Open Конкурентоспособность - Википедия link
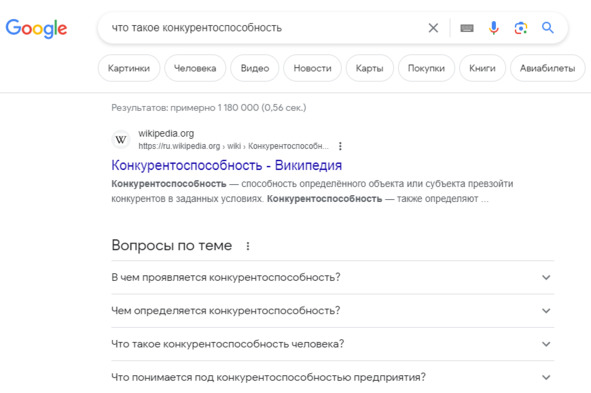591x393 pixels. (x=227, y=165)
